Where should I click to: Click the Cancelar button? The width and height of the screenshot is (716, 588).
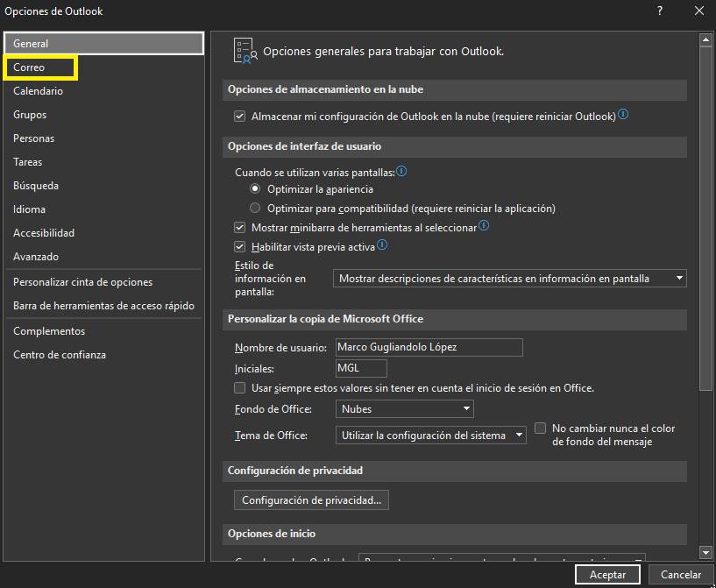pyautogui.click(x=681, y=574)
